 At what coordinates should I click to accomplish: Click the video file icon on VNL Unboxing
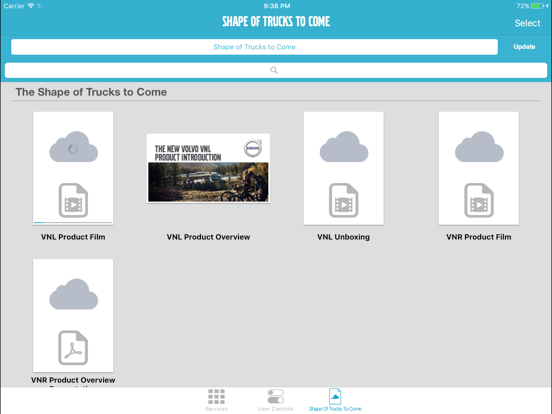coord(344,200)
